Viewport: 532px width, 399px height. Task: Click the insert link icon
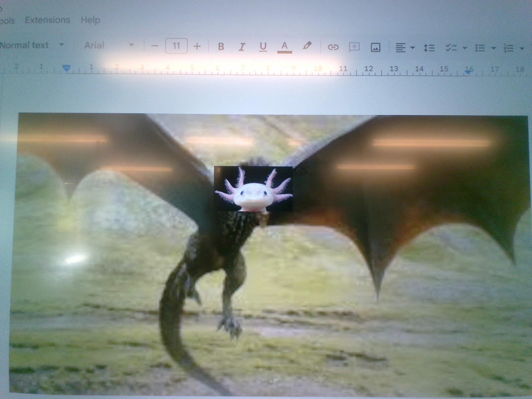coord(333,47)
